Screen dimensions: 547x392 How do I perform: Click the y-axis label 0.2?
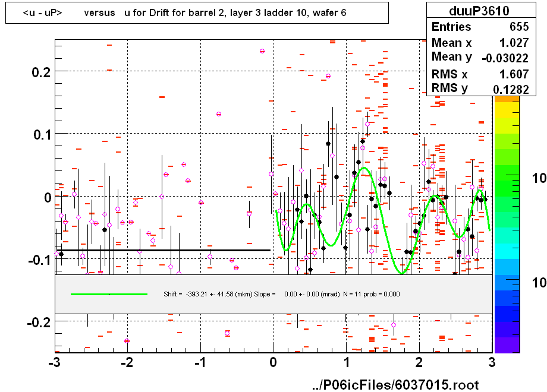tap(41, 72)
